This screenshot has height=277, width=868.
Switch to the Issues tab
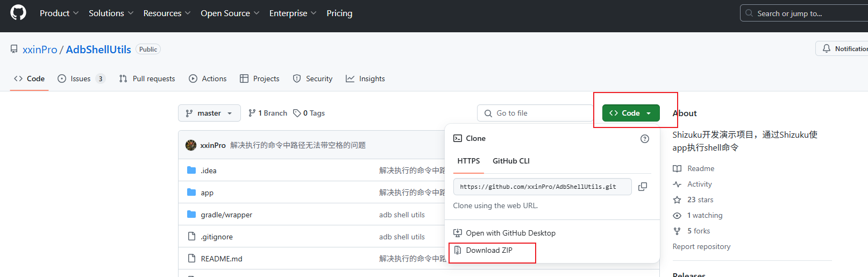point(81,79)
